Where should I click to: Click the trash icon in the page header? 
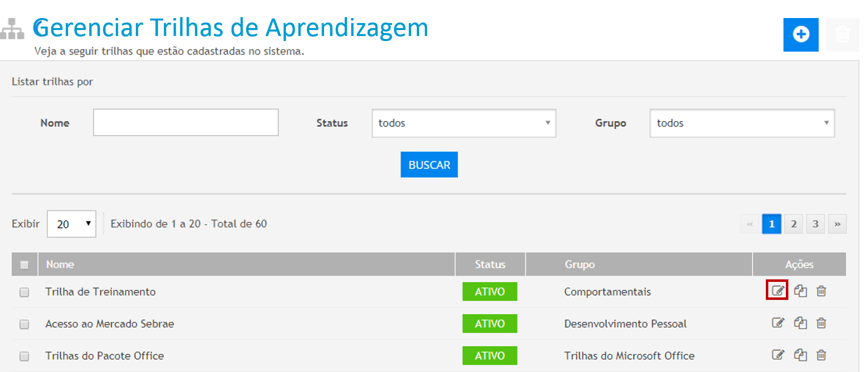(x=842, y=34)
